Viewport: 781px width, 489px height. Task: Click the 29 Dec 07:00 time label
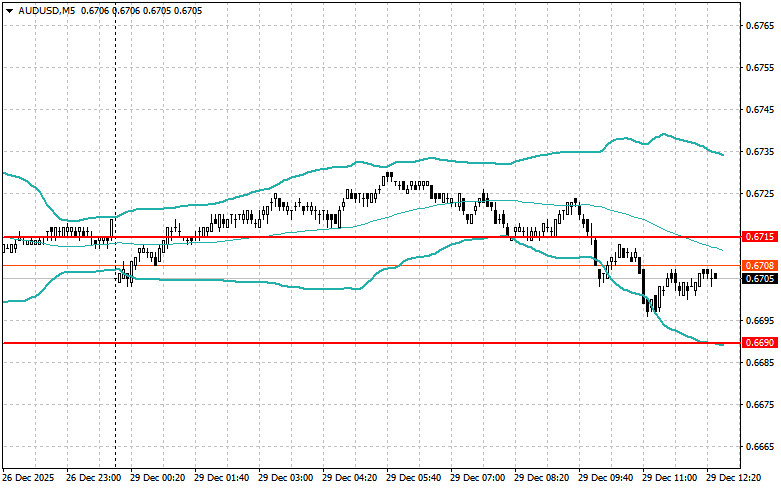(478, 478)
